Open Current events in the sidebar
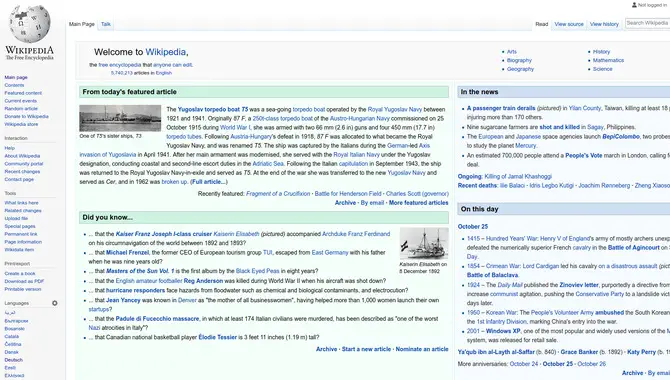 coord(21,101)
